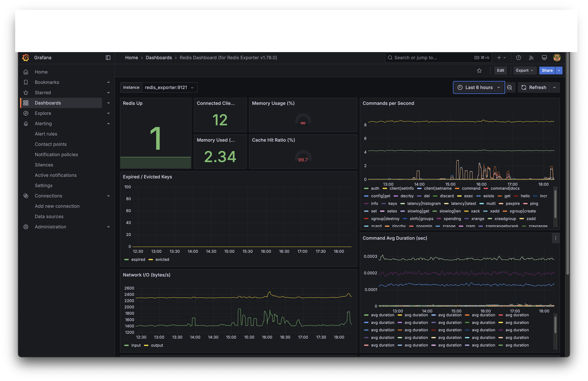Open the user avatar profile menu

coord(557,58)
